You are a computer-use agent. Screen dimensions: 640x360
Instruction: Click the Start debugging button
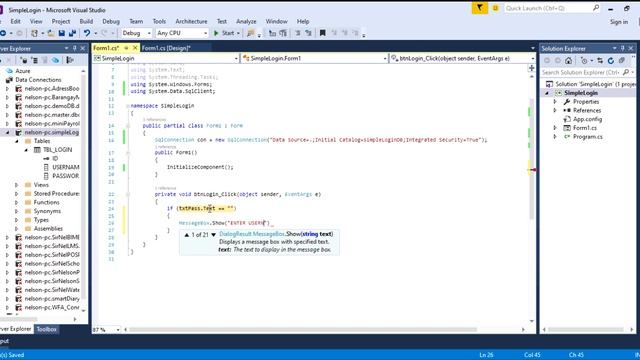(x=225, y=33)
